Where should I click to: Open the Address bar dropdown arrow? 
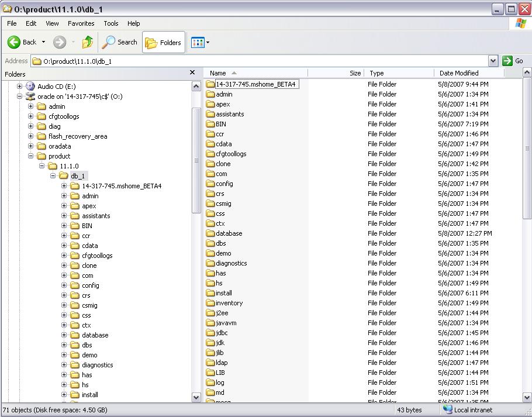coord(493,61)
